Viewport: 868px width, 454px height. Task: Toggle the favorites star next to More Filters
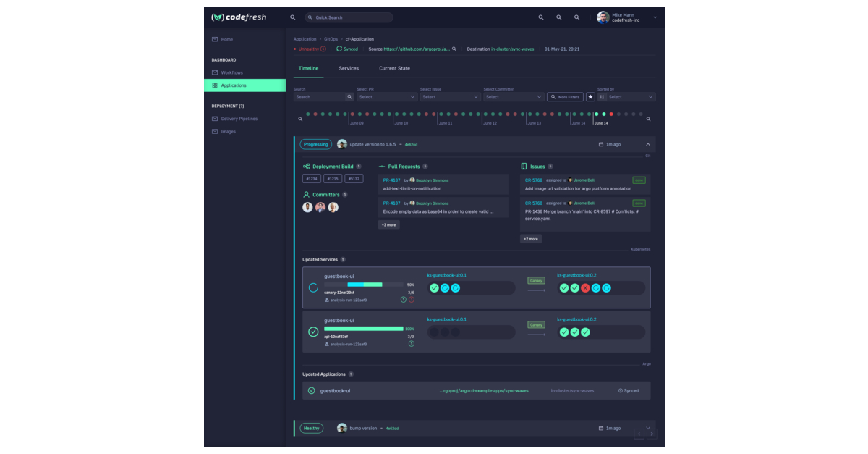pyautogui.click(x=590, y=96)
